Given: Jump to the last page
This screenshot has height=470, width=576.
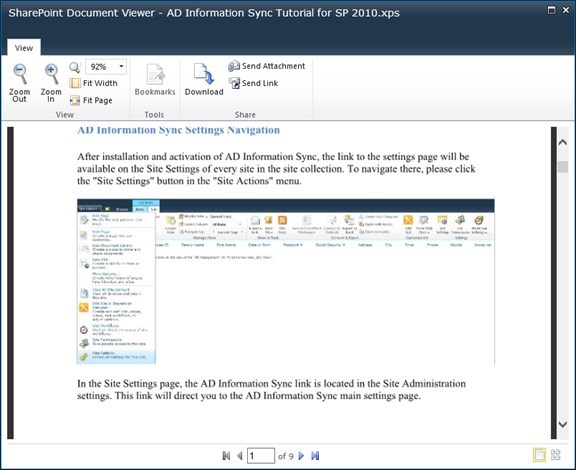Looking at the screenshot, I should point(315,456).
